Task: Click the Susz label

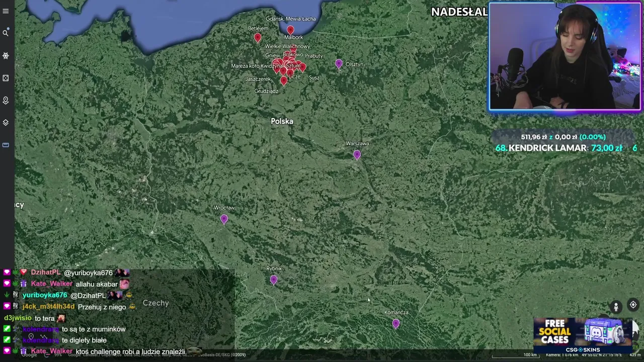Action: tap(314, 77)
